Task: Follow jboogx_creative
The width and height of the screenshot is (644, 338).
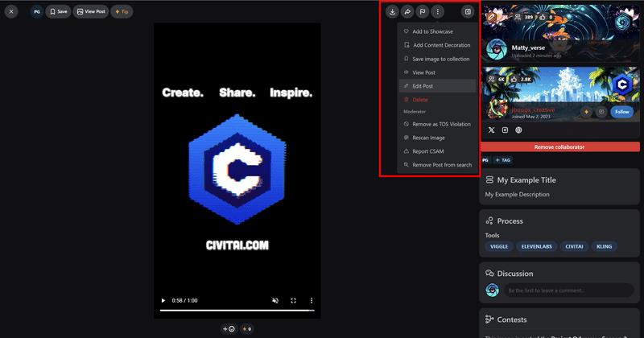Action: click(x=621, y=112)
